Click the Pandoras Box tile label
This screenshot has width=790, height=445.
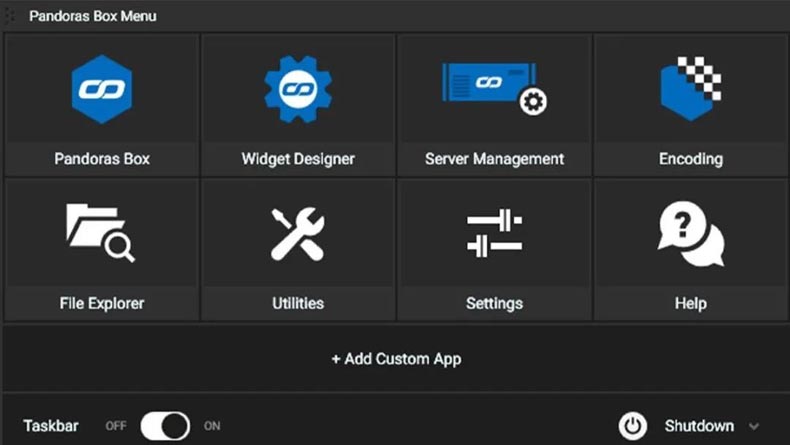(x=102, y=159)
